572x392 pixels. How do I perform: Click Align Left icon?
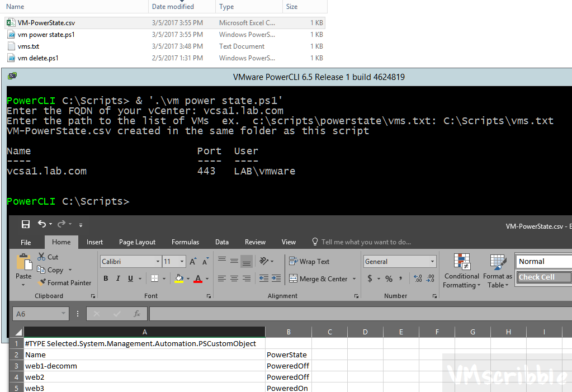pos(222,278)
